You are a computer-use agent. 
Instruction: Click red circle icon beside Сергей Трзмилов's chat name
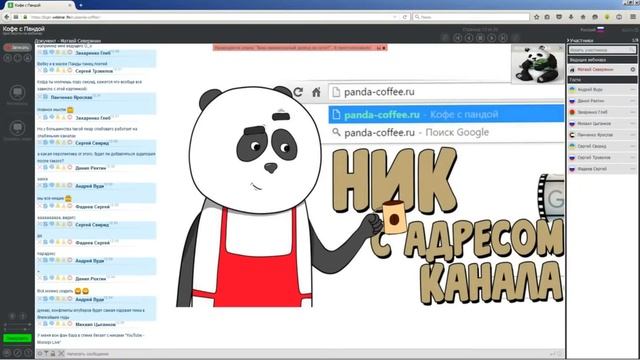point(70,71)
